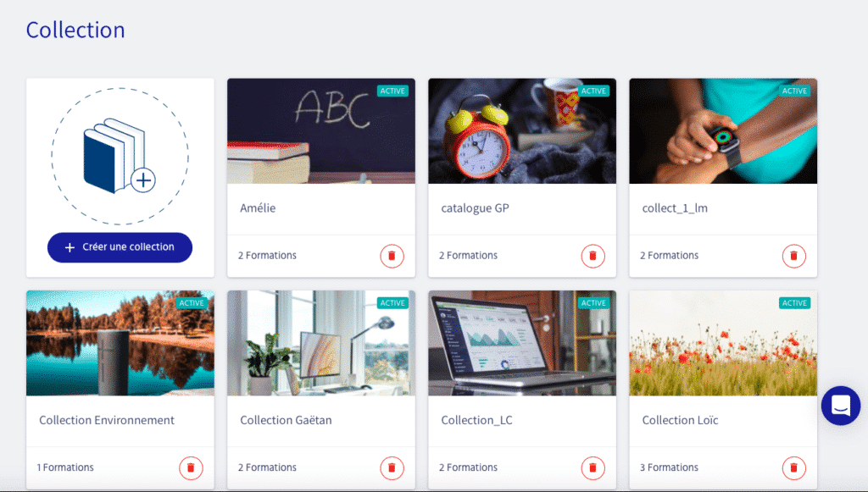Screen dimensions: 868x492
Task: Open catalogue GP alarm clock thumbnail
Action: point(522,131)
